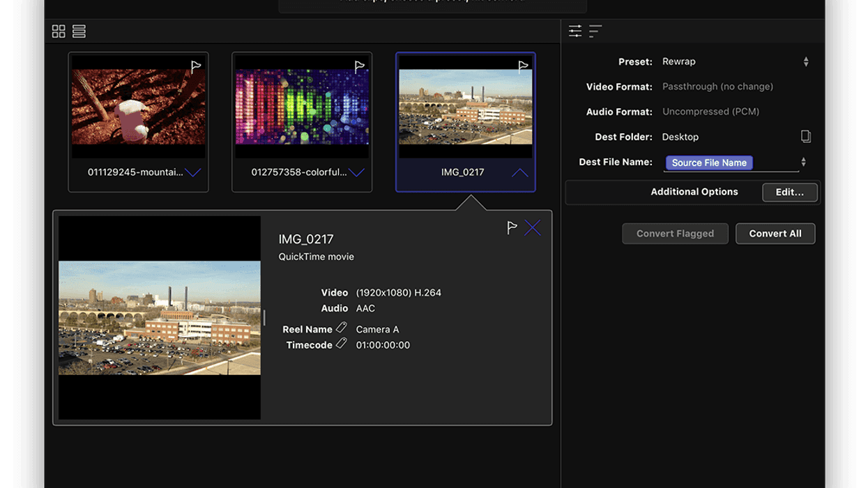The height and width of the screenshot is (488, 868).
Task: Flag the 011129245-mountai clip
Action: pos(196,66)
